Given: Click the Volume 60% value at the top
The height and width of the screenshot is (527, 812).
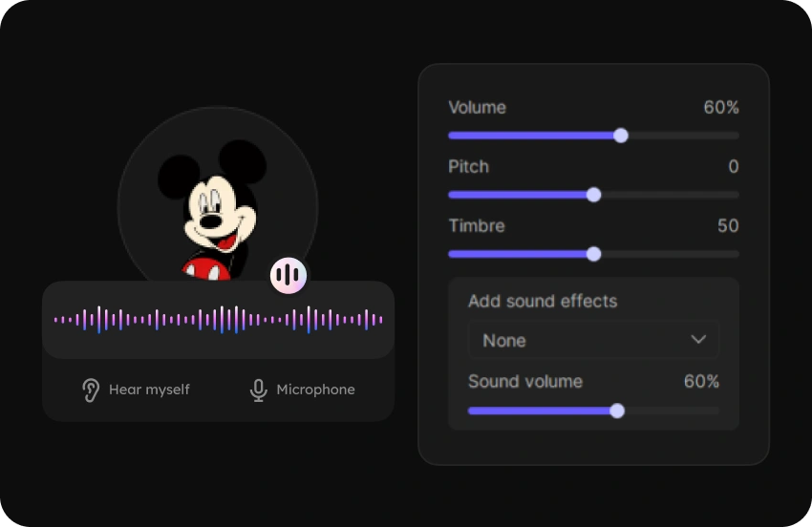Looking at the screenshot, I should click(x=721, y=108).
